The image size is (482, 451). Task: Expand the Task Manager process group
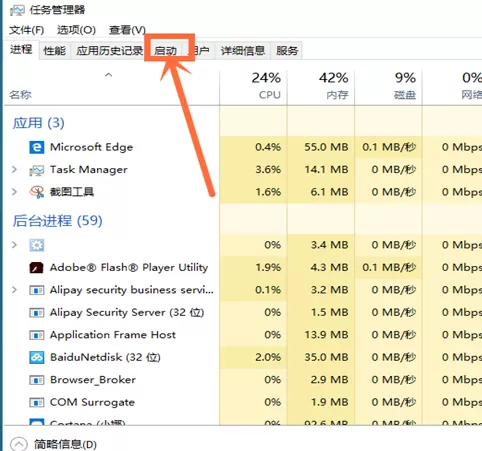click(x=14, y=170)
